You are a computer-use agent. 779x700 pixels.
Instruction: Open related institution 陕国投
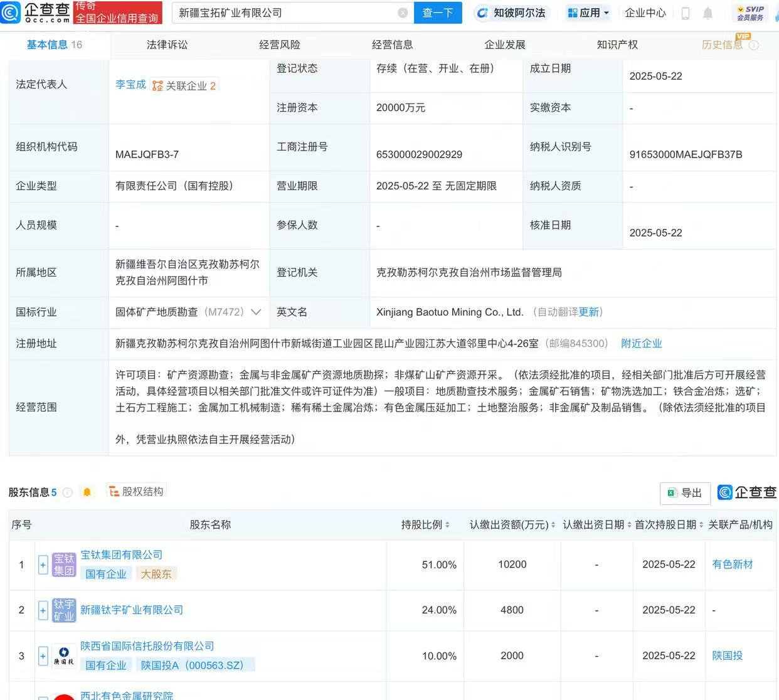pos(728,655)
